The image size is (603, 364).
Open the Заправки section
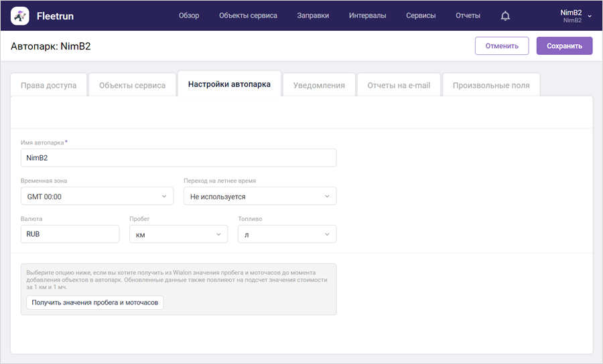pos(313,16)
